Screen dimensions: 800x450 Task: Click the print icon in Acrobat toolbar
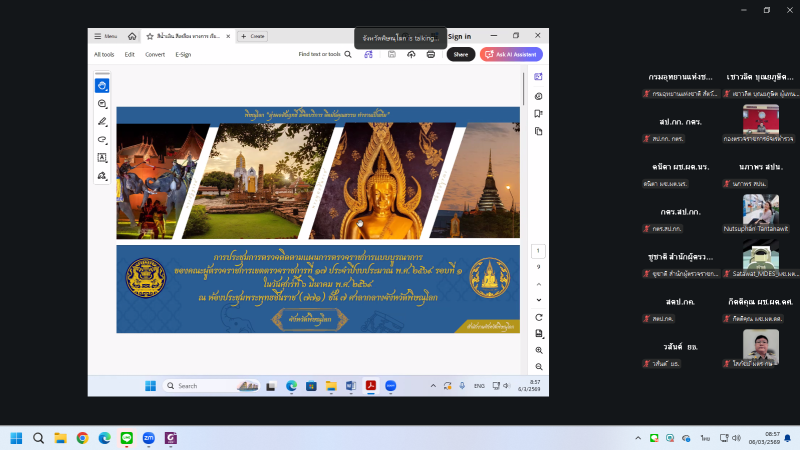[430, 54]
